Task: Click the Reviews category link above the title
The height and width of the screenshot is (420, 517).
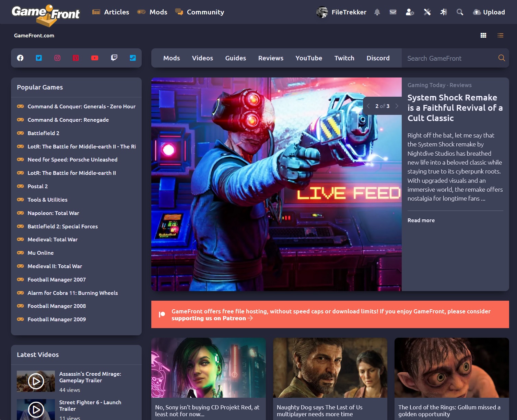Action: coord(460,85)
